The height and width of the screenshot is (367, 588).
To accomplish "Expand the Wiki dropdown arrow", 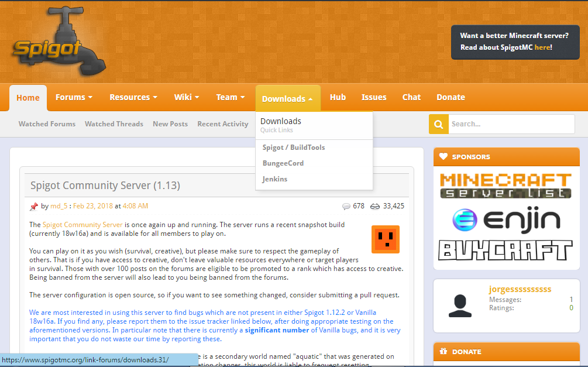I will coord(197,98).
